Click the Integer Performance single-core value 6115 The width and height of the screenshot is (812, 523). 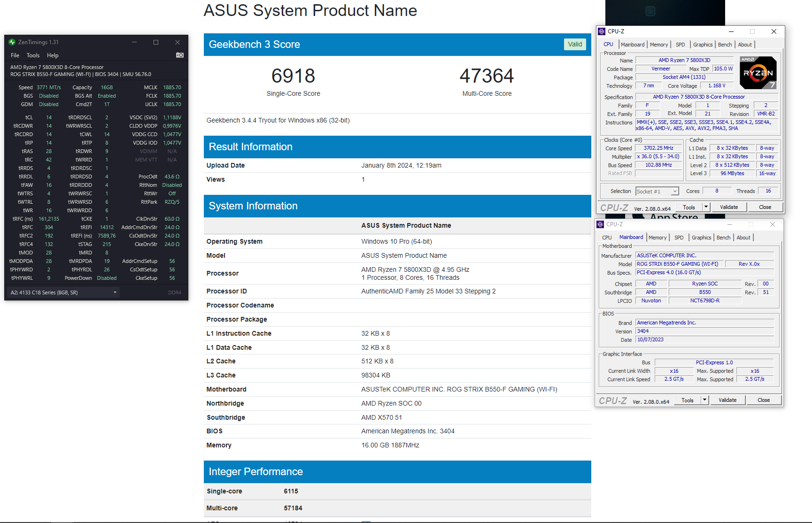[291, 491]
